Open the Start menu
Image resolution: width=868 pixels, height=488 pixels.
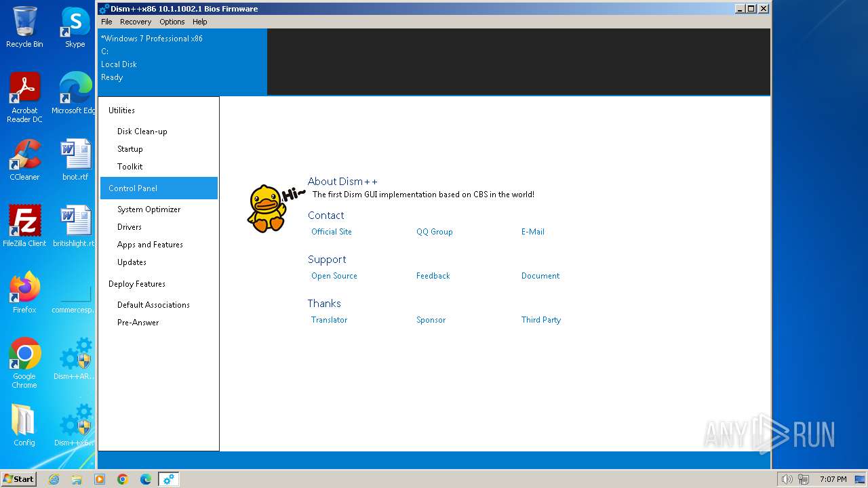coord(19,479)
